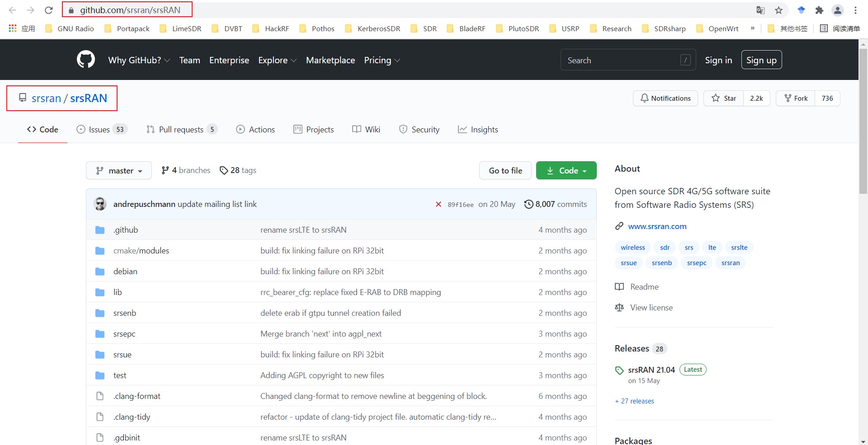Open the bookmarks overflow chevron
The image size is (868, 445).
(x=753, y=28)
